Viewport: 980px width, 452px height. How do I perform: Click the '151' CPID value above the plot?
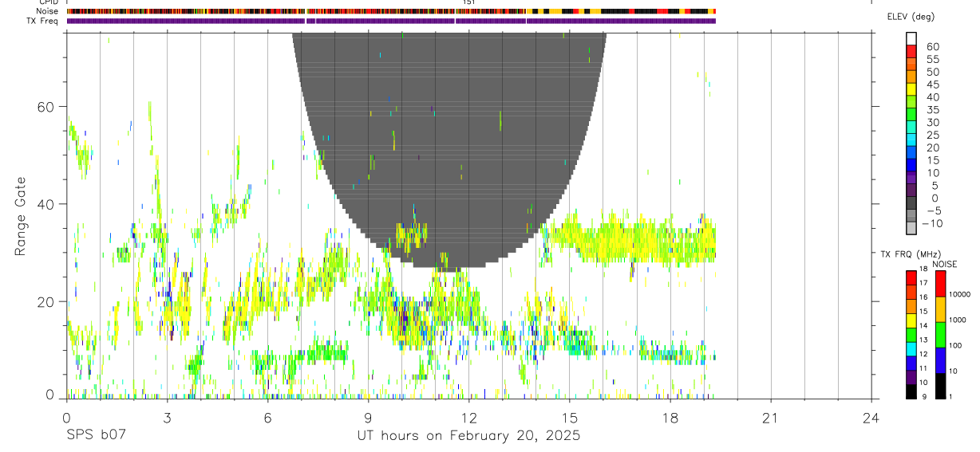click(x=469, y=3)
